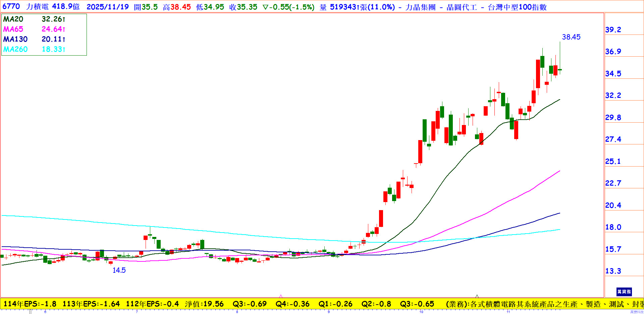The image size is (644, 314).
Task: Open the 晶圓代工 industry category
Action: tap(462, 7)
